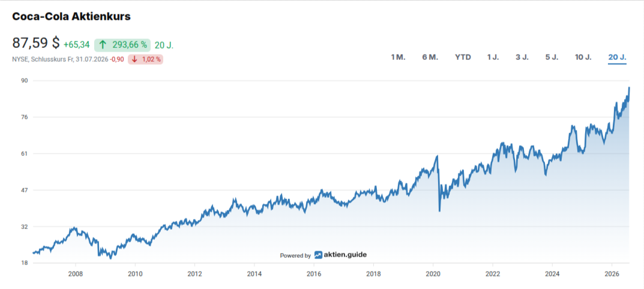Click the 61 y-axis label
The width and height of the screenshot is (644, 289).
point(24,153)
